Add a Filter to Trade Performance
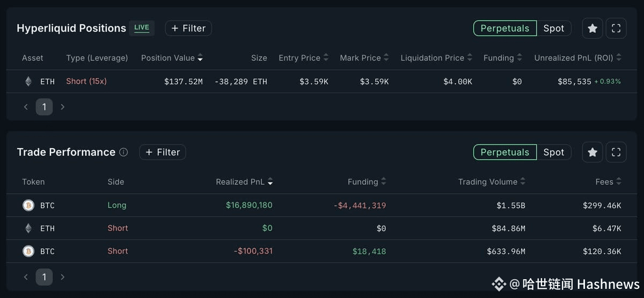644x298 pixels. (163, 152)
